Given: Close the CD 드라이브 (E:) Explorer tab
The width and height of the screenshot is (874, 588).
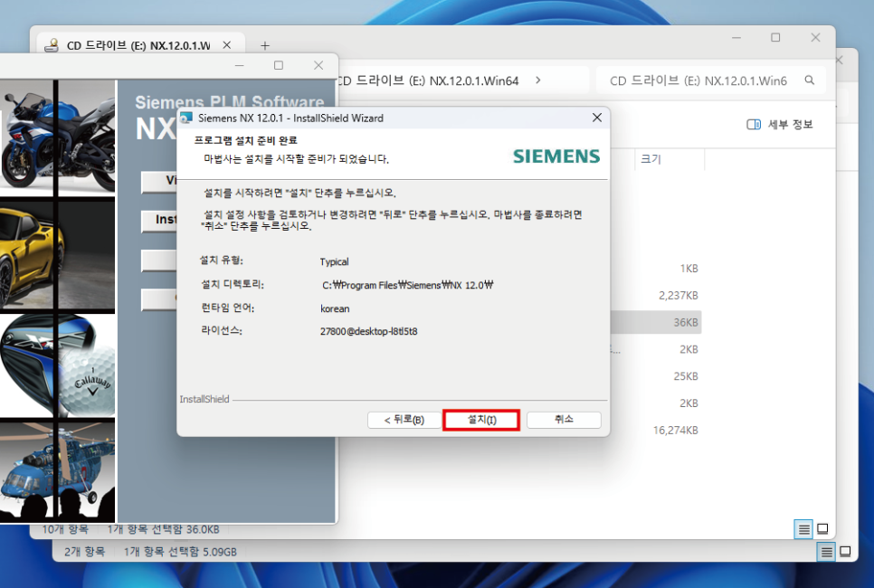Looking at the screenshot, I should point(227,45).
